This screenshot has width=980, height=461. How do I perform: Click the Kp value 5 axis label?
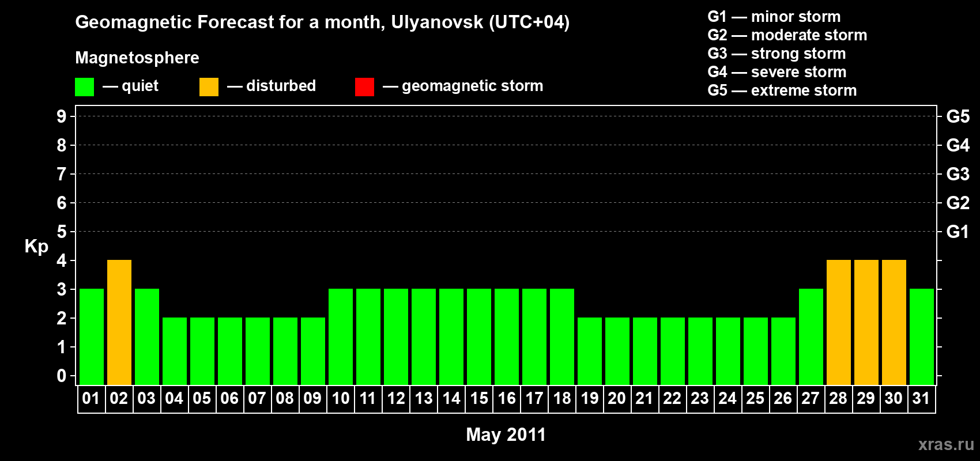click(x=62, y=232)
